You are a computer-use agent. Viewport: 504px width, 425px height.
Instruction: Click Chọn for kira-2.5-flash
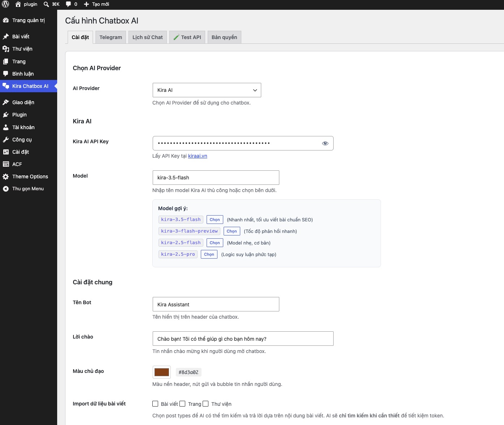pyautogui.click(x=215, y=243)
